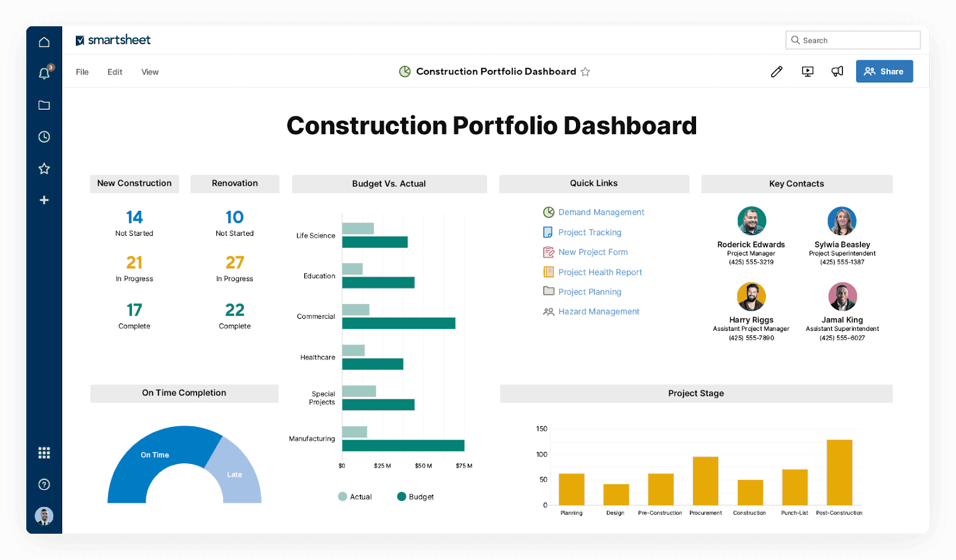Open announcements via the megaphone icon
This screenshot has height=560, width=956.
836,71
